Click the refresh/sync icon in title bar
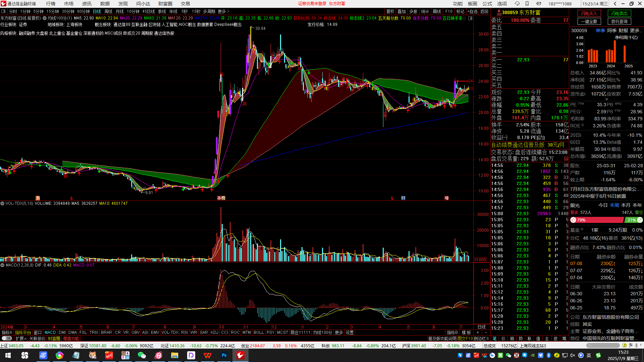 [517, 4]
